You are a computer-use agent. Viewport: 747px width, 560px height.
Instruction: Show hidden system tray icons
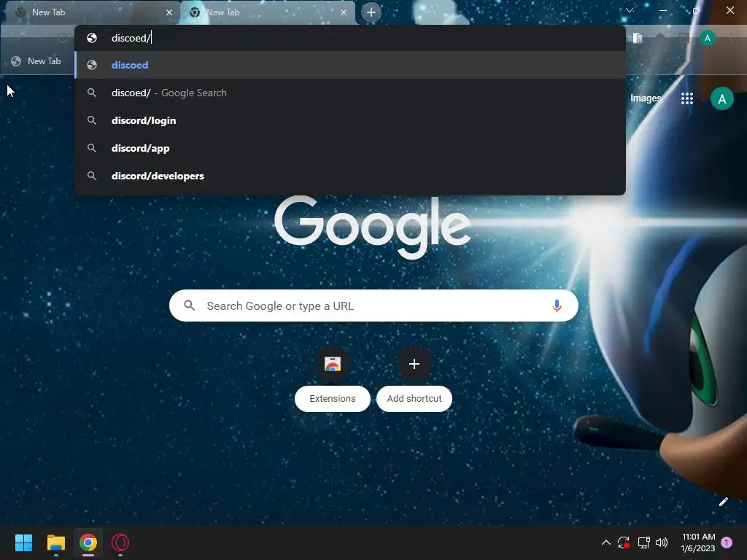pos(606,542)
